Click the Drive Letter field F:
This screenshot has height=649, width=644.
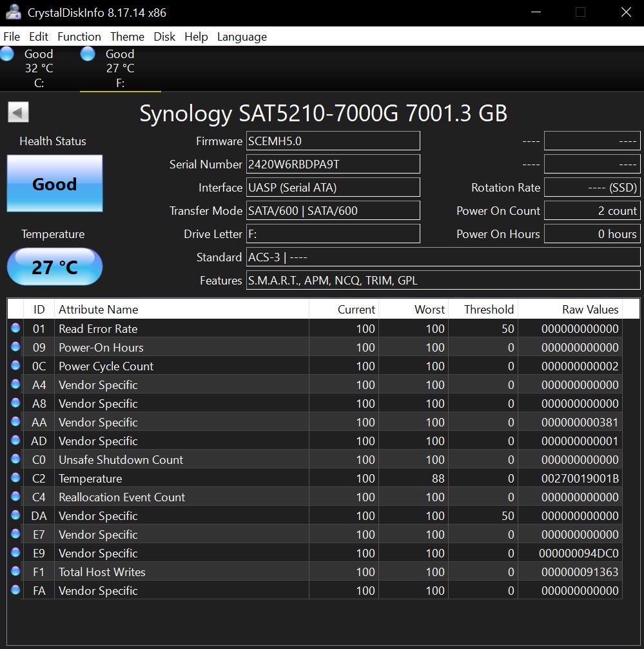point(333,234)
